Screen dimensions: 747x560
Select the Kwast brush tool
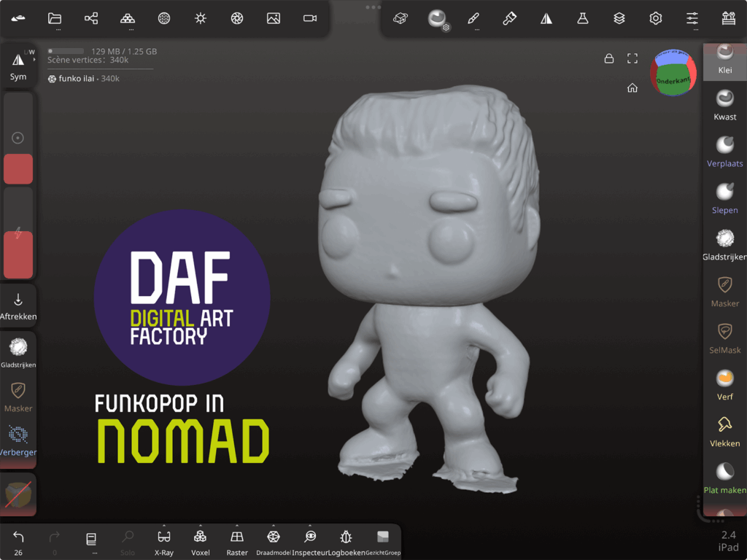point(725,105)
